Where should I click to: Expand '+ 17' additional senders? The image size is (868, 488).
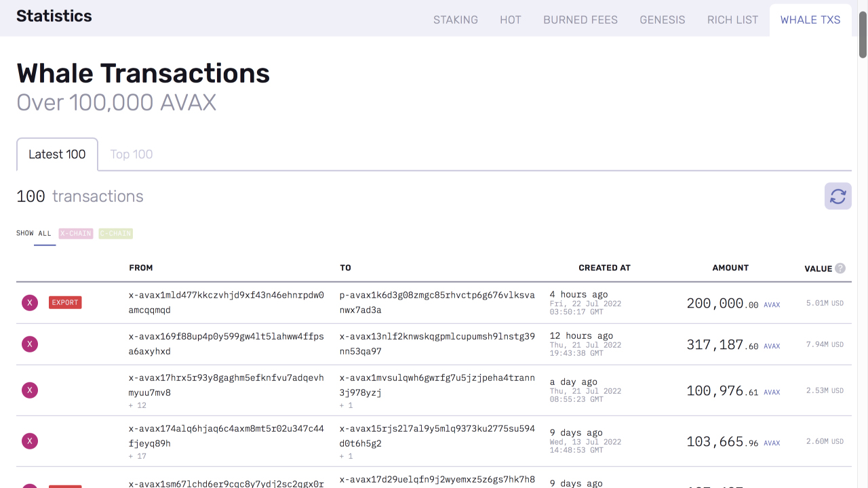138,456
